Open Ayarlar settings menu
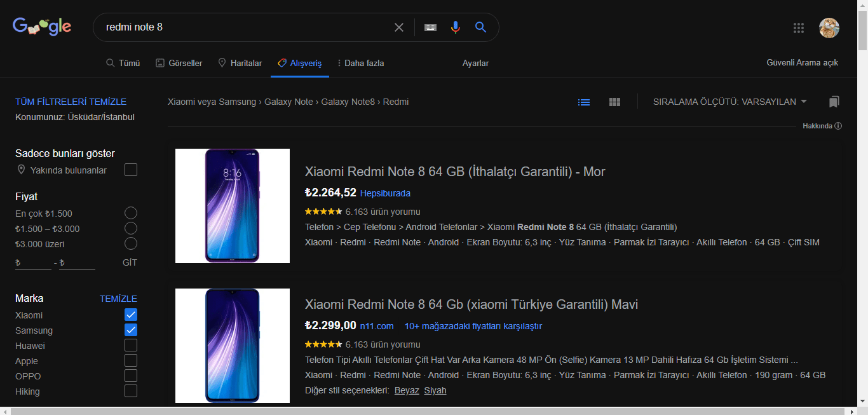Viewport: 868px width, 415px height. (475, 63)
